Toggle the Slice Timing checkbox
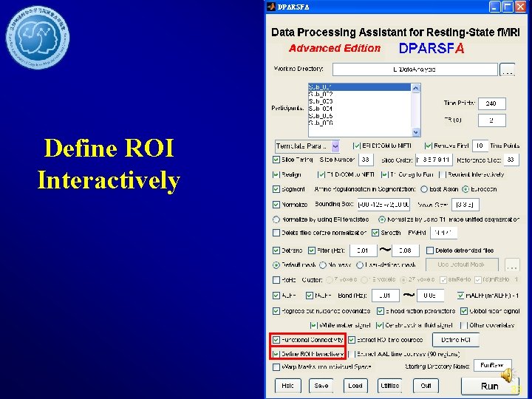 click(276, 160)
